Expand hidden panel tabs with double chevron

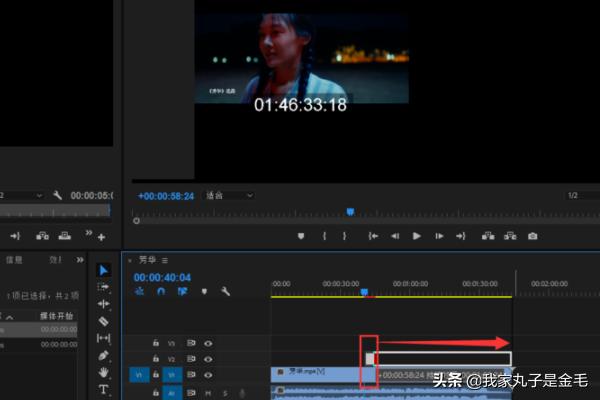(x=79, y=260)
